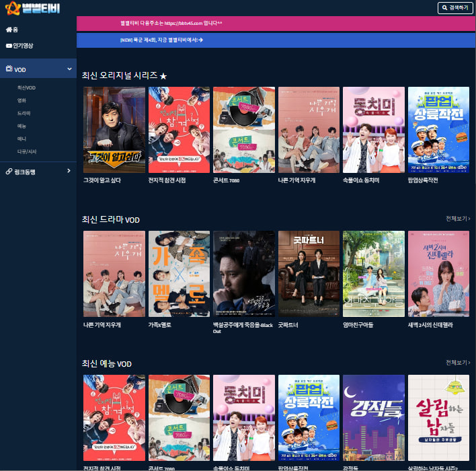Open 전지적 참견 시점 poster in 예능 VOD
This screenshot has height=471, width=476.
click(x=114, y=418)
